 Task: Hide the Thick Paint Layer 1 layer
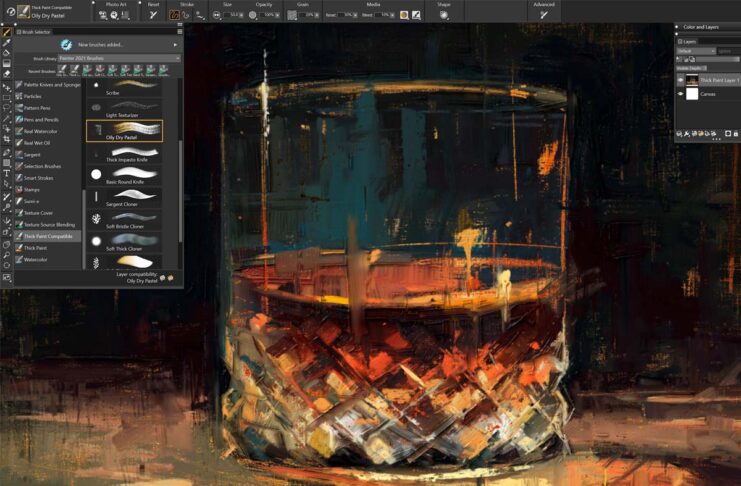681,80
